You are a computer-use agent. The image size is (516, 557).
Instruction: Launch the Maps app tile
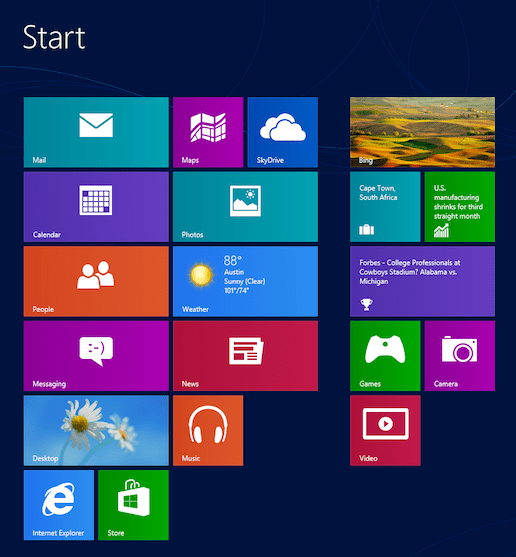click(x=208, y=132)
